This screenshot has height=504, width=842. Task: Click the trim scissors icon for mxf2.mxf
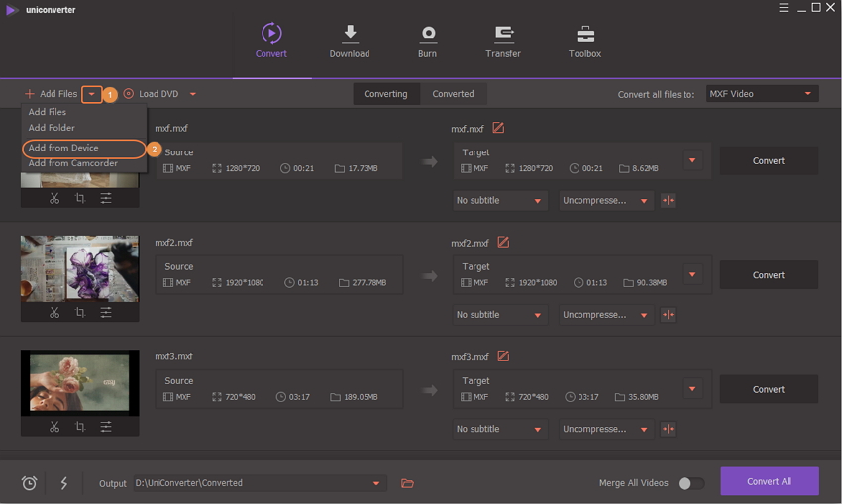point(54,312)
